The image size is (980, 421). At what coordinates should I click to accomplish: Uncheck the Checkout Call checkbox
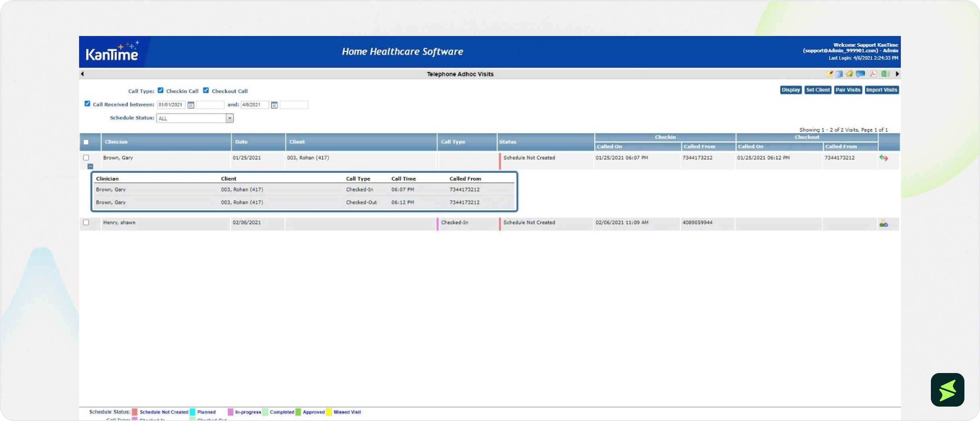(206, 90)
